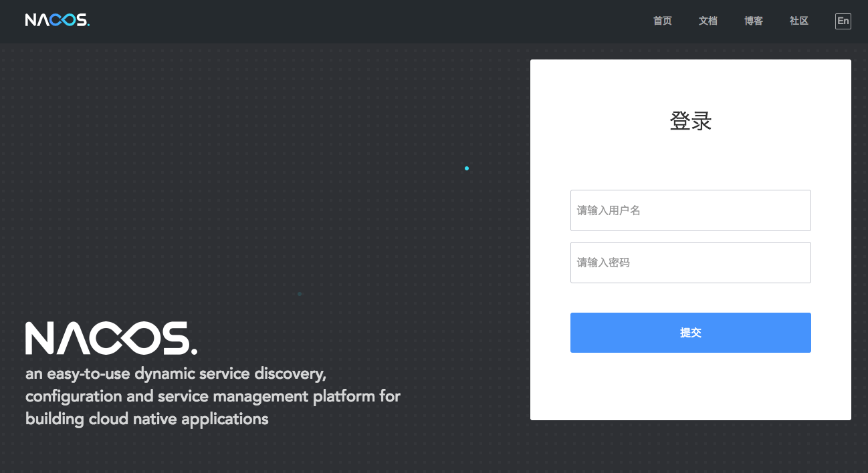The image size is (868, 473).
Task: Focus the 请输入用户名 username field
Action: [691, 210]
